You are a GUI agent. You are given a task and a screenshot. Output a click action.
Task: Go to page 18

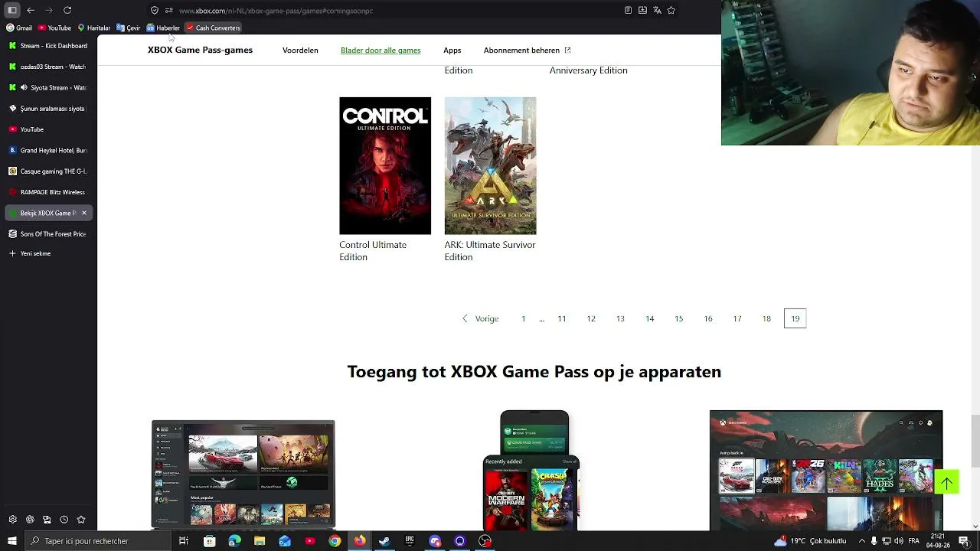(766, 318)
